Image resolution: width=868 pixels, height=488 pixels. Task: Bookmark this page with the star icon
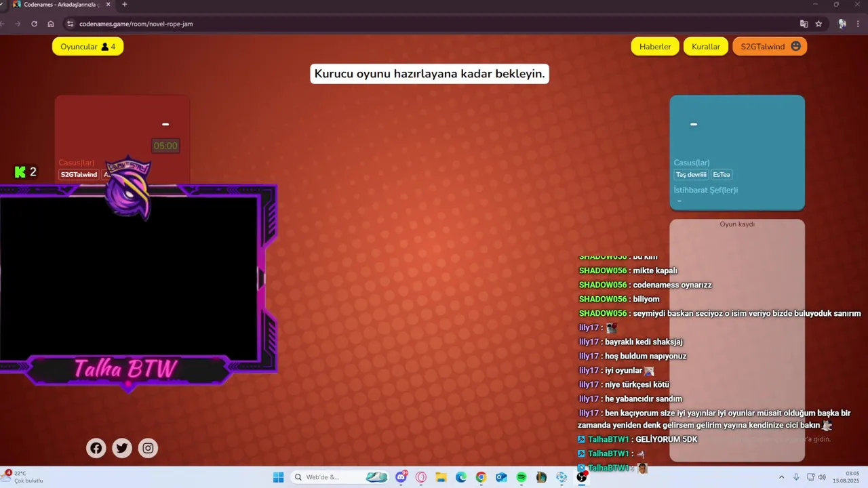[818, 24]
